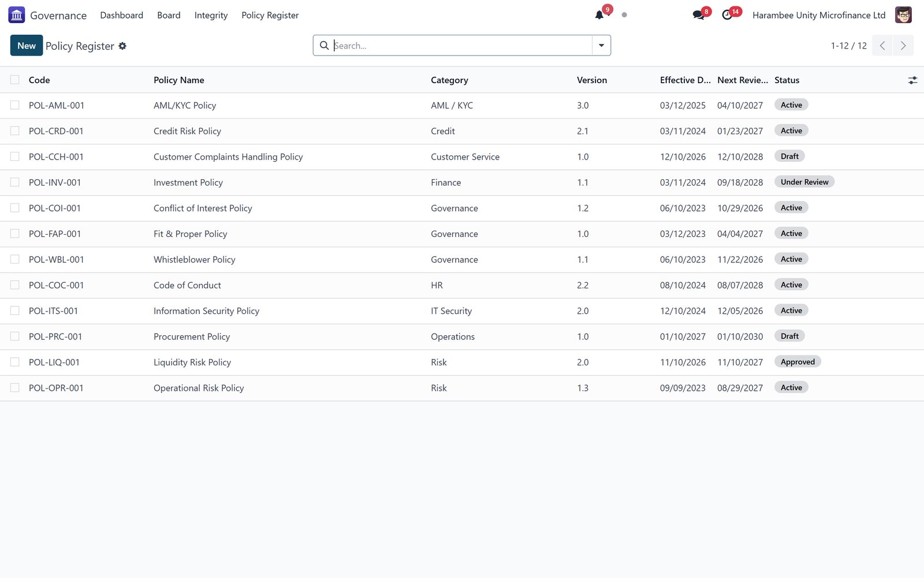Open the Liquidity Risk Policy record

(x=192, y=362)
